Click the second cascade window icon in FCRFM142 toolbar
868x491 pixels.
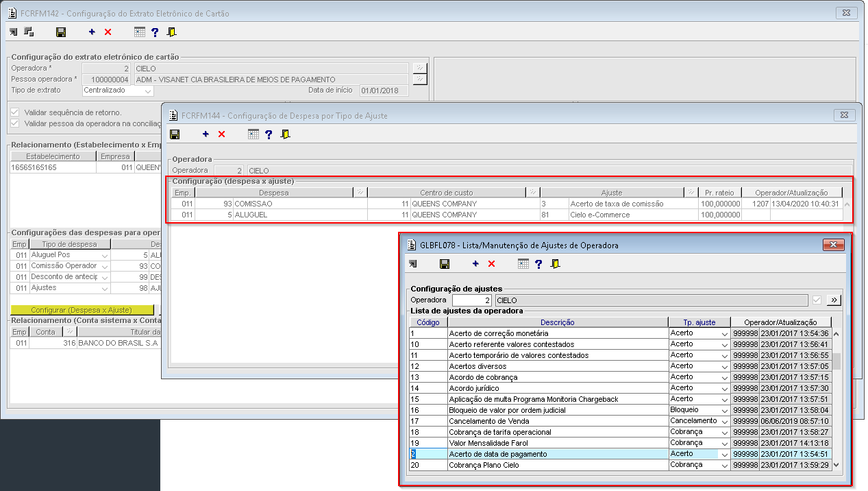tap(29, 32)
